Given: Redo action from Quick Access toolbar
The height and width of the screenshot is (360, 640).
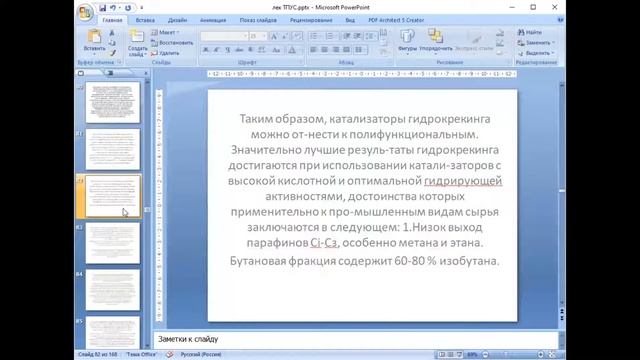Looking at the screenshot, I should click(x=128, y=8).
